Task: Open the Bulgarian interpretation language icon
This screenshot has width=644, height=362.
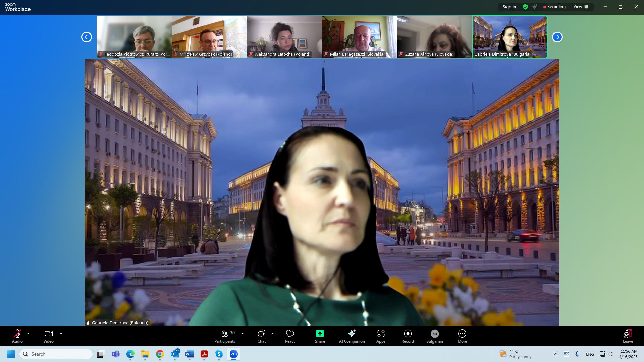Action: click(434, 336)
